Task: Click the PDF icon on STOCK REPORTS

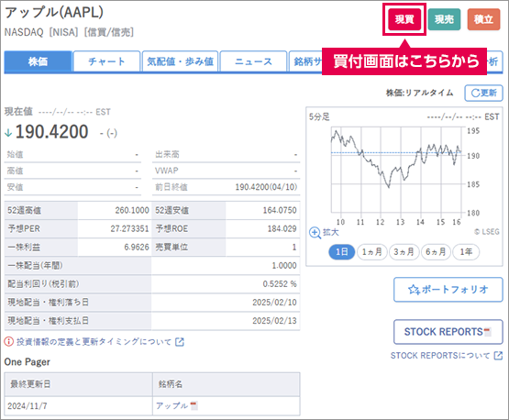Action: pos(487,332)
